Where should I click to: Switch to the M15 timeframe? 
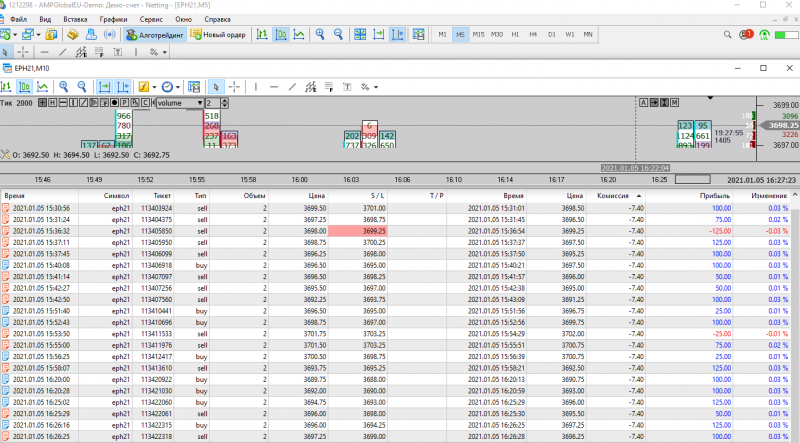[x=478, y=34]
